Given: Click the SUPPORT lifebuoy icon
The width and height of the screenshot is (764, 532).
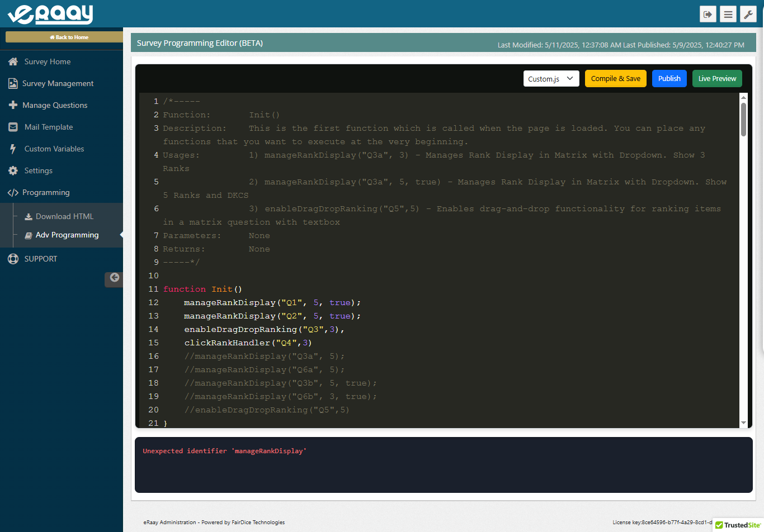Looking at the screenshot, I should tap(13, 259).
